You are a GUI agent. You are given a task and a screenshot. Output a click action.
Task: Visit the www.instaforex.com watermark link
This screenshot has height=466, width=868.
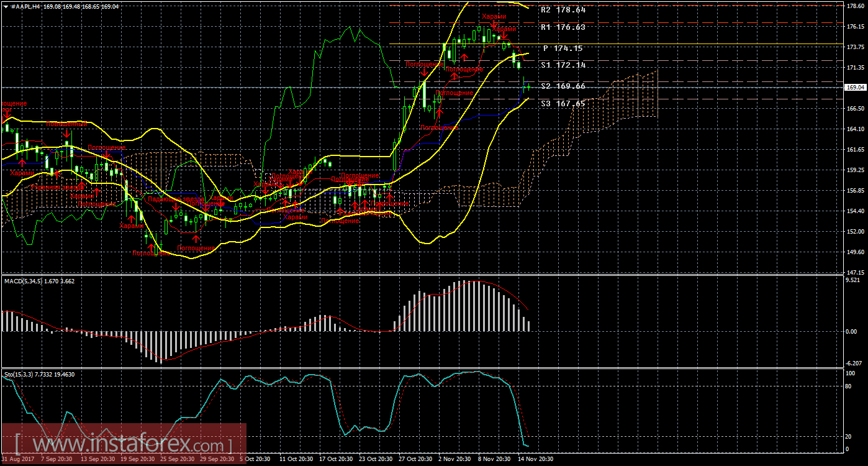[x=123, y=445]
